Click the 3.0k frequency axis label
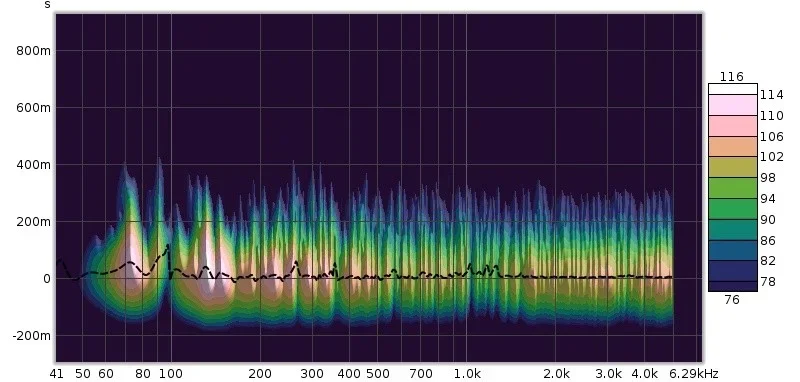This screenshot has width=800, height=382. 608,374
